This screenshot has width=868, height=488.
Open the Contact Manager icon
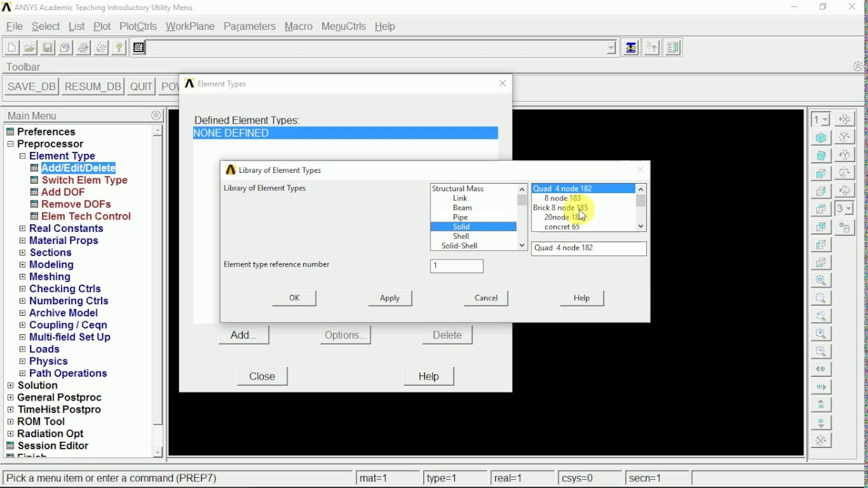point(673,48)
